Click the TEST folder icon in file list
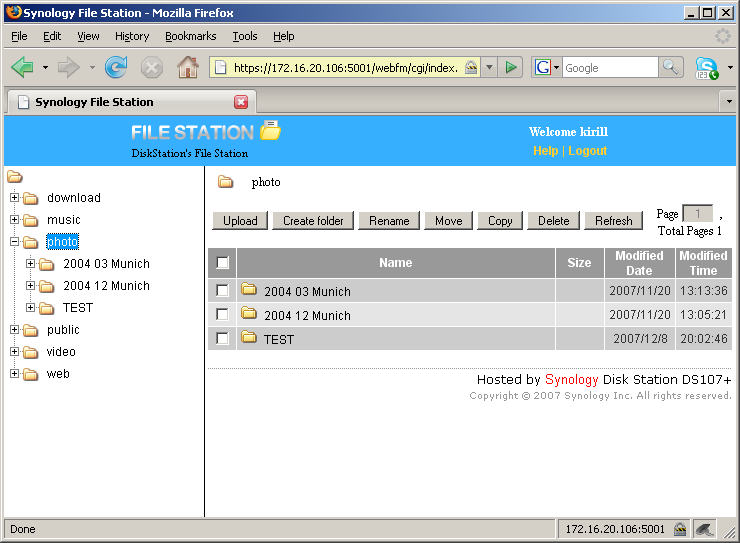The height and width of the screenshot is (543, 740). [249, 337]
